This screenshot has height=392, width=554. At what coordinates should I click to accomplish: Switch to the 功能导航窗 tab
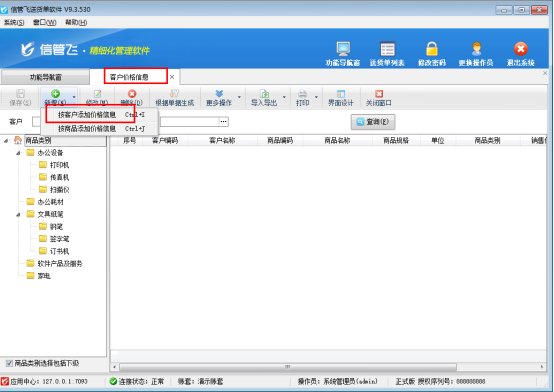point(45,77)
